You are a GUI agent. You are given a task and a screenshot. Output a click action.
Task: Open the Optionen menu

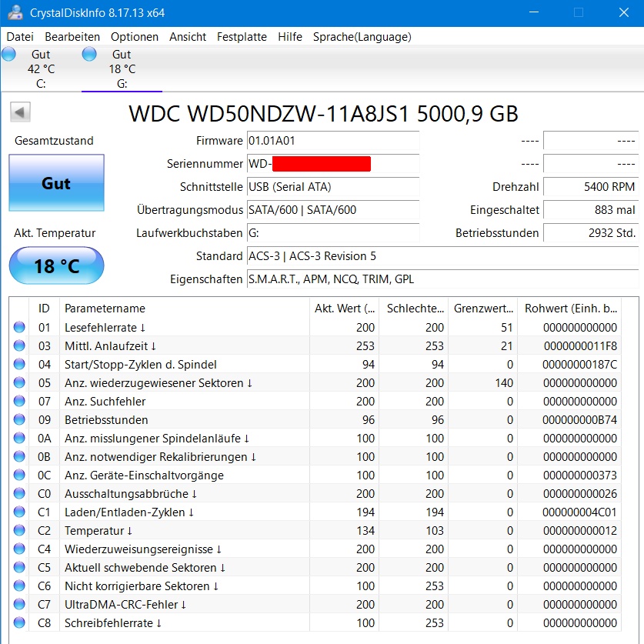pos(135,37)
